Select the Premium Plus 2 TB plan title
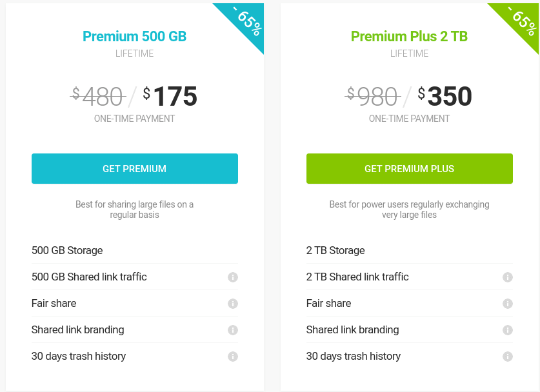 coord(409,36)
